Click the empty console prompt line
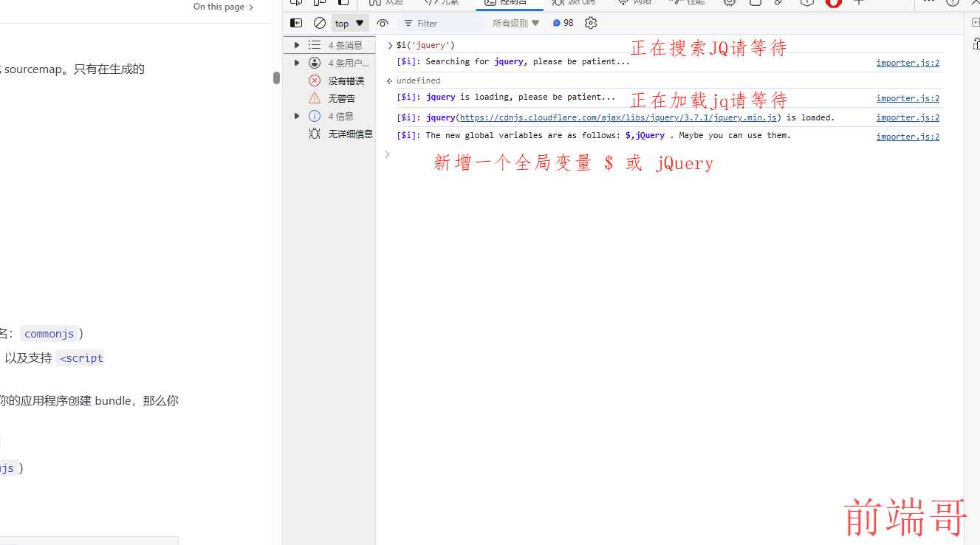Viewport: 980px width, 545px height. [668, 154]
